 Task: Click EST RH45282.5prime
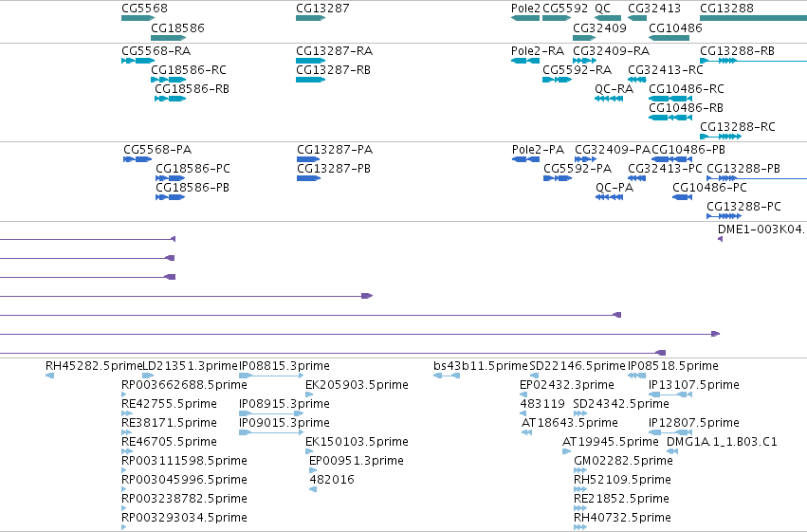[x=93, y=366]
